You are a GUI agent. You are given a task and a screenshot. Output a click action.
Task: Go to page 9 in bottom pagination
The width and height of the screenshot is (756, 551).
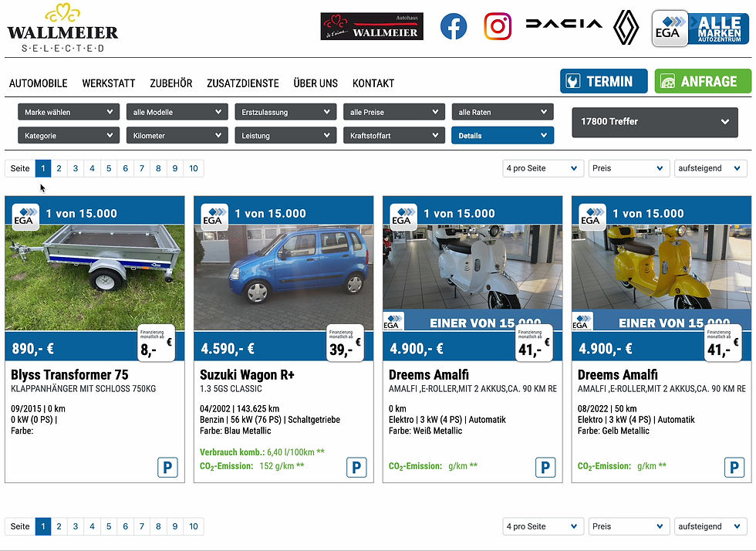point(174,526)
